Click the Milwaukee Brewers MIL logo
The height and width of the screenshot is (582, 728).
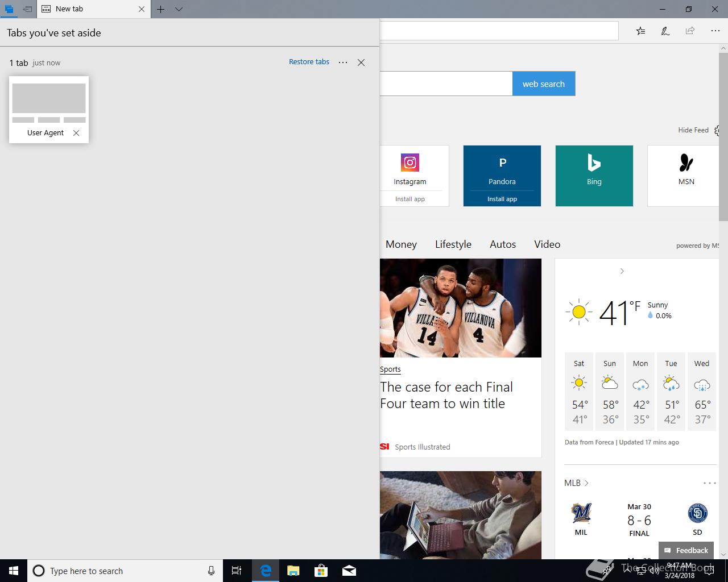pos(581,513)
